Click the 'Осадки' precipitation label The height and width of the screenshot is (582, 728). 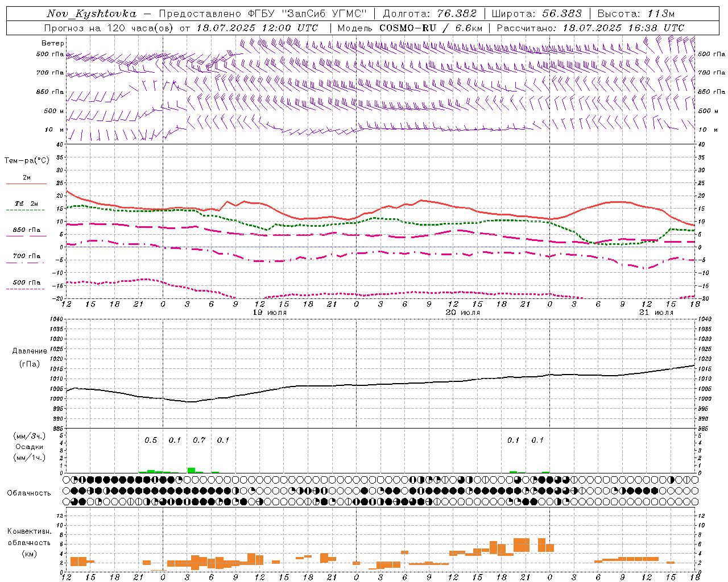(x=30, y=447)
